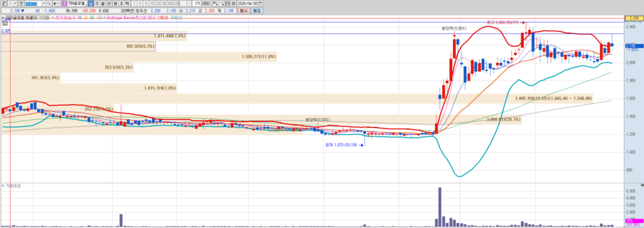Viewport: 644px width, 228px height.
Task: Click the 매도 sell button
Action: (x=257, y=11)
